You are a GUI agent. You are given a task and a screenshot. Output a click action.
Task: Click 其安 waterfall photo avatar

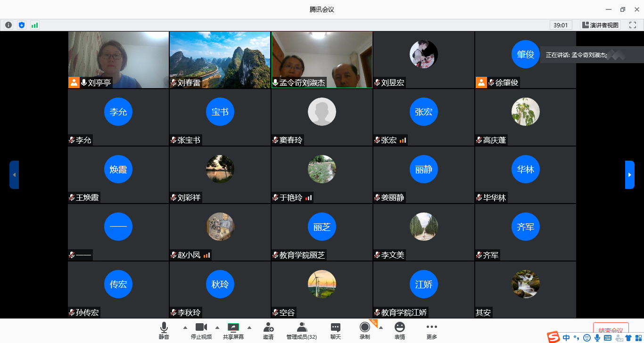526,284
